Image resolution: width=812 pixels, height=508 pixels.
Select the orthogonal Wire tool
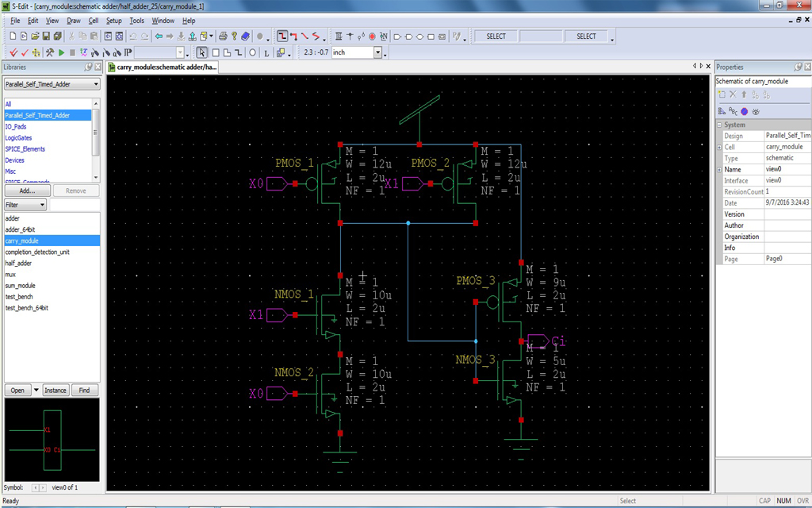tap(282, 37)
